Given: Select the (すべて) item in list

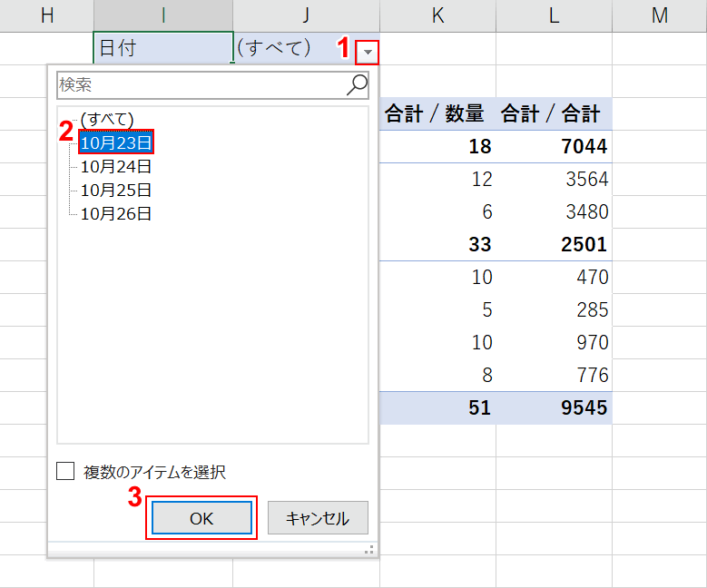Looking at the screenshot, I should point(107,119).
